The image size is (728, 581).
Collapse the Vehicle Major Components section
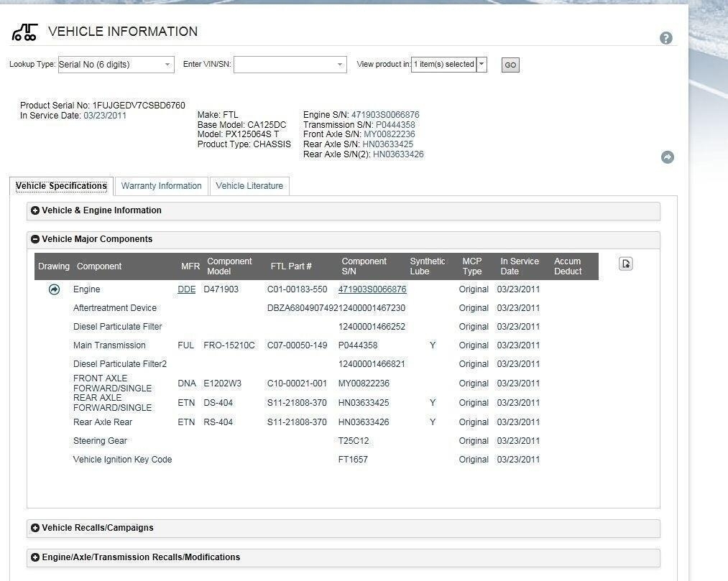(35, 239)
